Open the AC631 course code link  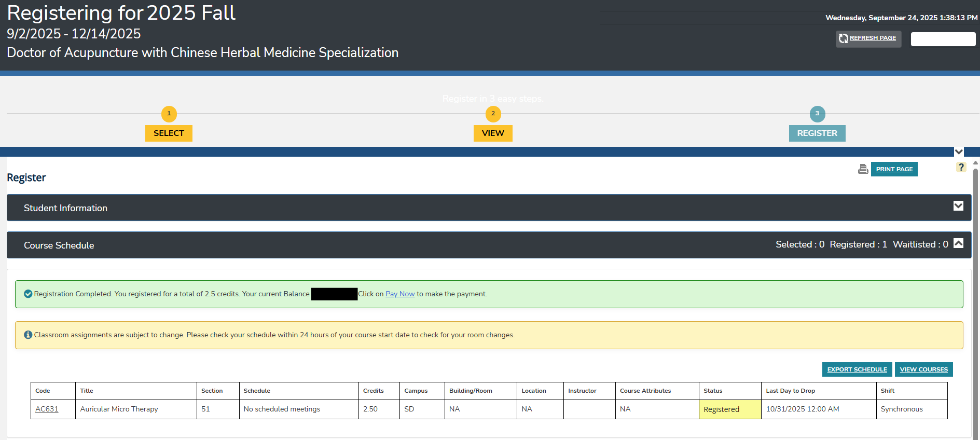[47, 409]
